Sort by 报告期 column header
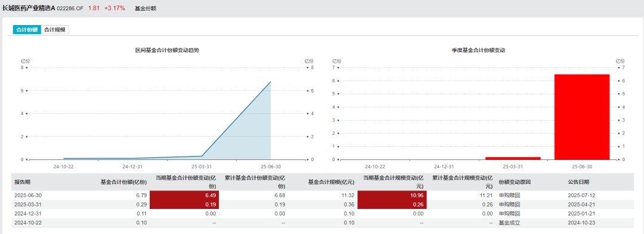The image size is (644, 234). 22,182
